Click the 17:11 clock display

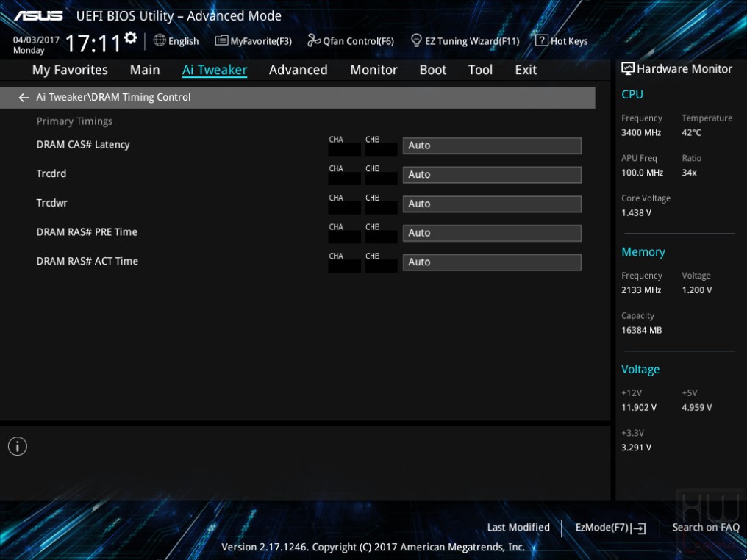point(93,43)
